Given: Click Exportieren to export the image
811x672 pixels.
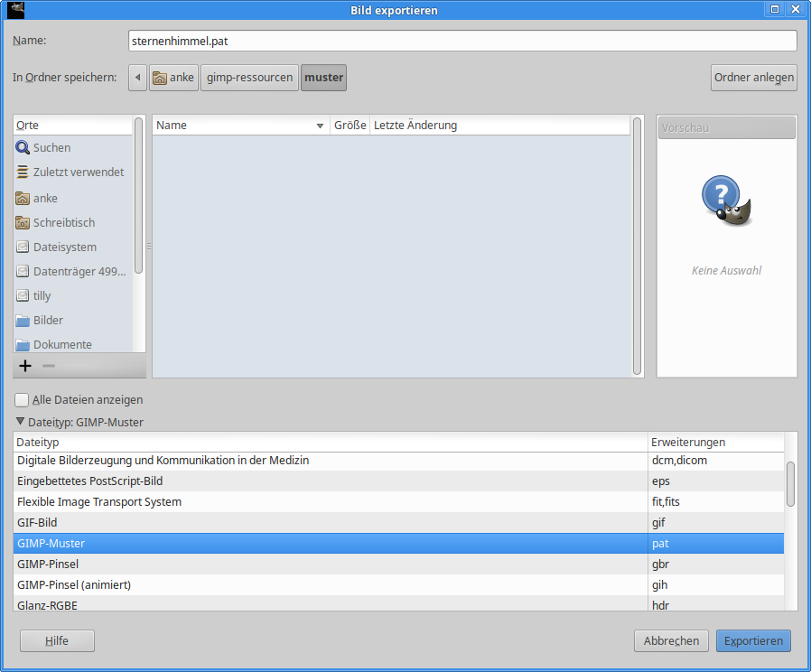Looking at the screenshot, I should pyautogui.click(x=753, y=641).
